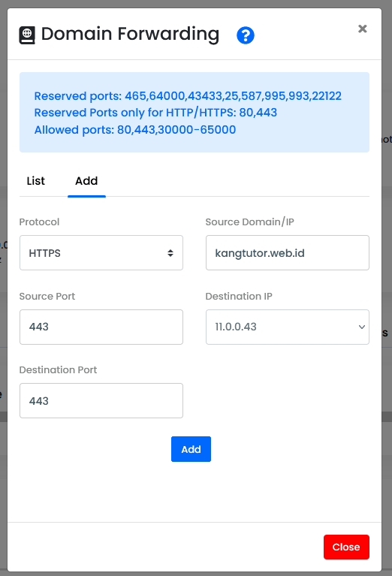Viewport: 392px width, 576px height.
Task: Focus the Source Domain/IP input field
Action: pos(288,253)
